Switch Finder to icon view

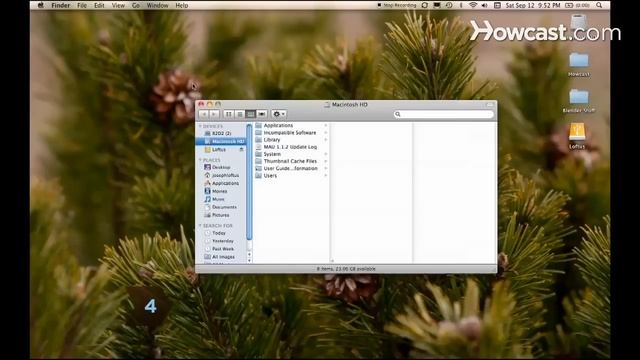pos(229,114)
